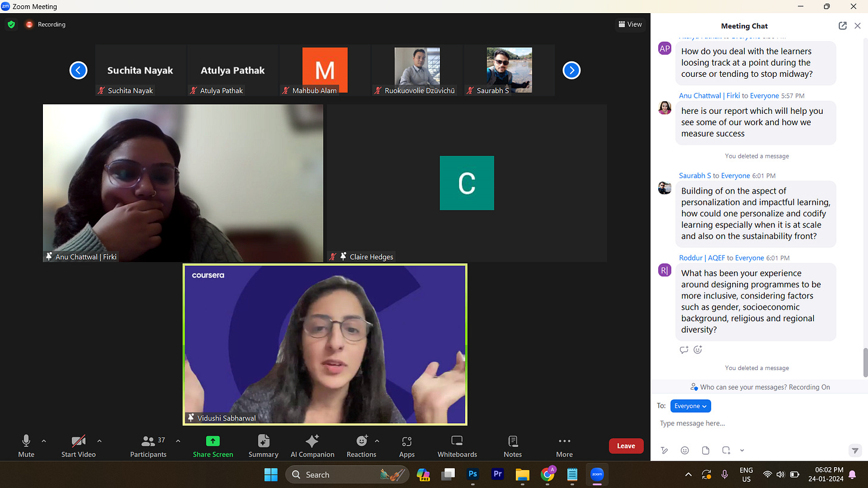Send the chat message
The width and height of the screenshot is (868, 488).
[x=855, y=450]
